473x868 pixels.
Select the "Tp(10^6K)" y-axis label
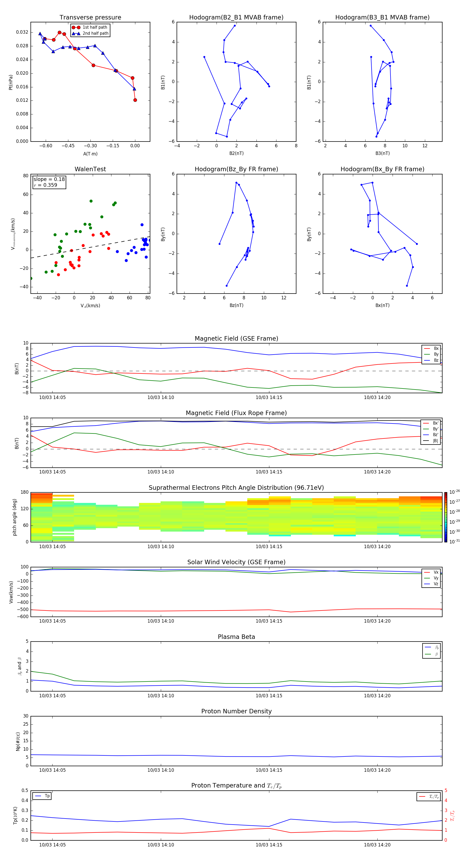(15, 815)
